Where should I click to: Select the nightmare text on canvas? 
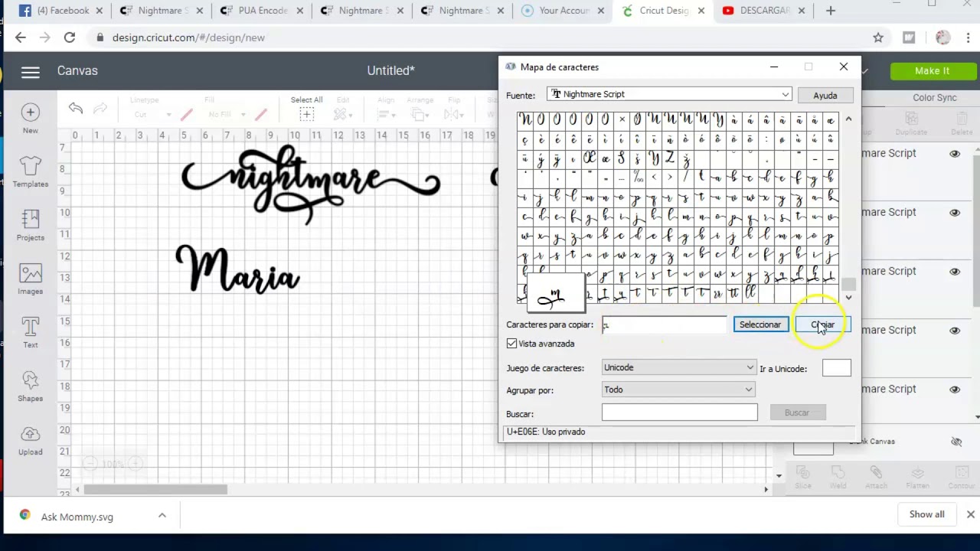310,184
